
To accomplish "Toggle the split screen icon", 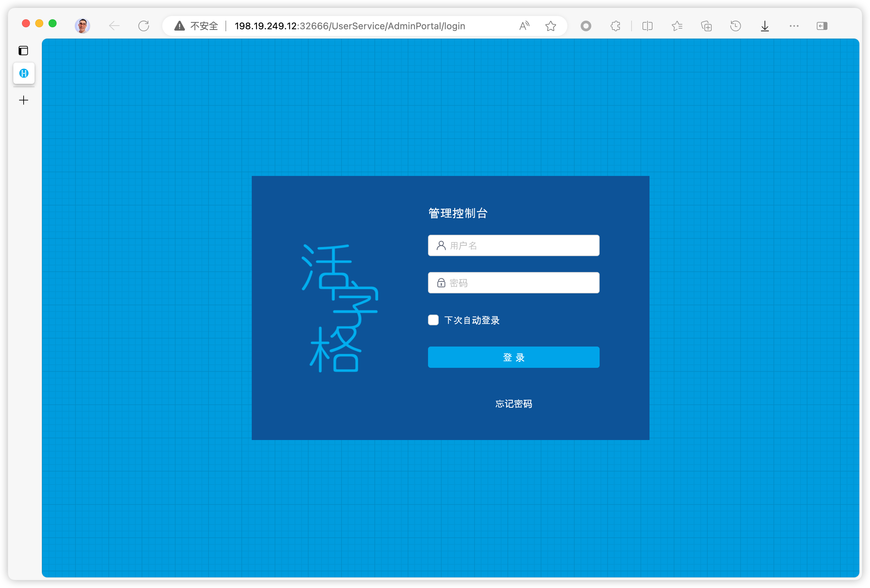I will (x=647, y=26).
